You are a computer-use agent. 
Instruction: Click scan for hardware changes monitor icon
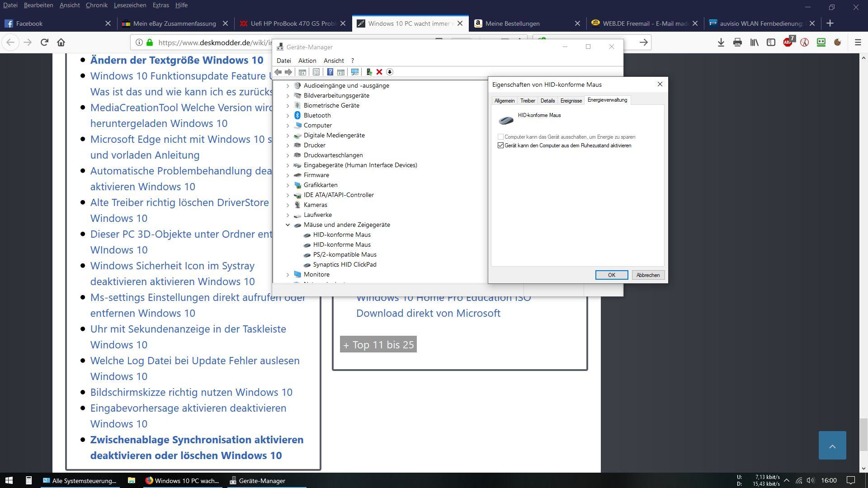(355, 72)
